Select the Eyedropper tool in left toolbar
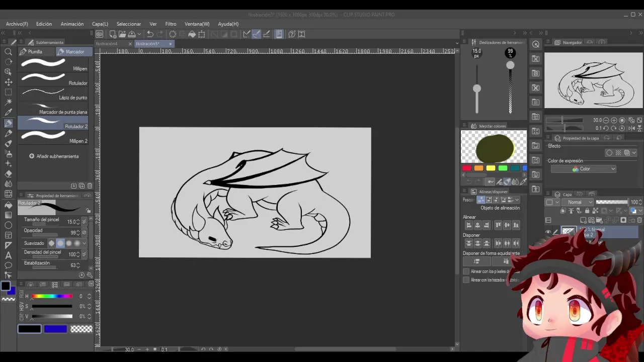The height and width of the screenshot is (362, 644). pos(9,113)
